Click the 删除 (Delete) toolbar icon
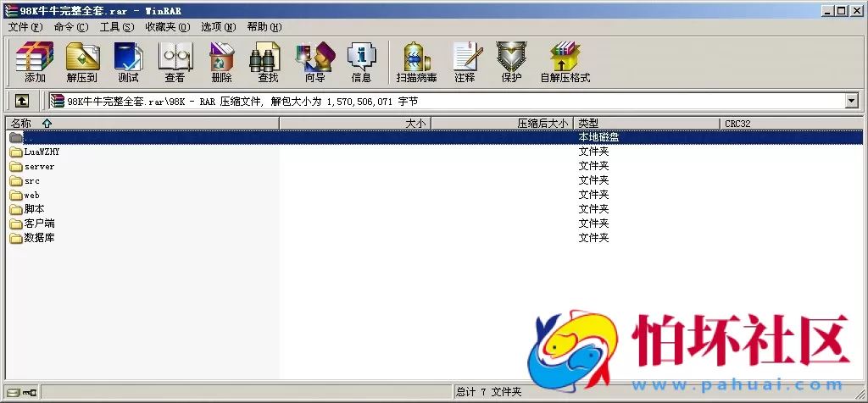Image resolution: width=868 pixels, height=403 pixels. 222,63
